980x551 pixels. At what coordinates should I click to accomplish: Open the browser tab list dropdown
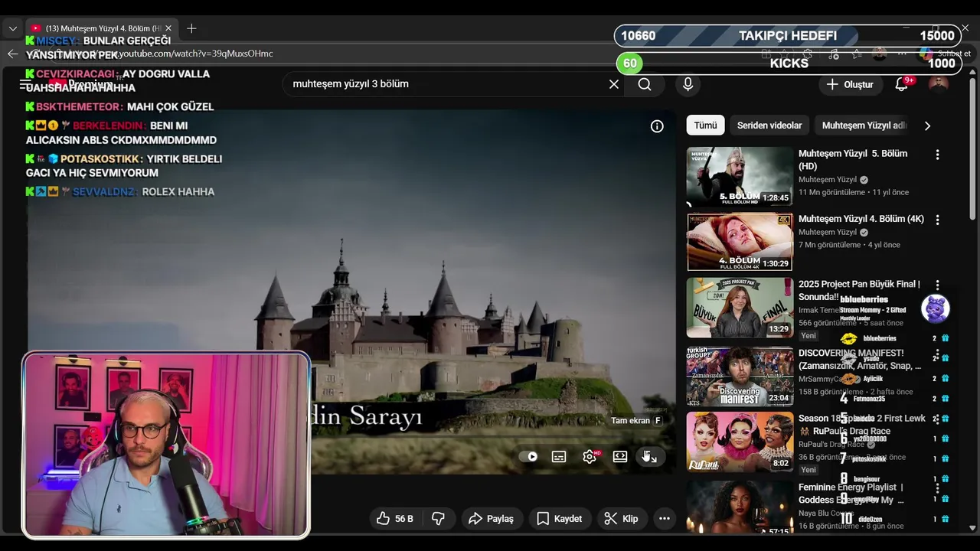point(12,28)
